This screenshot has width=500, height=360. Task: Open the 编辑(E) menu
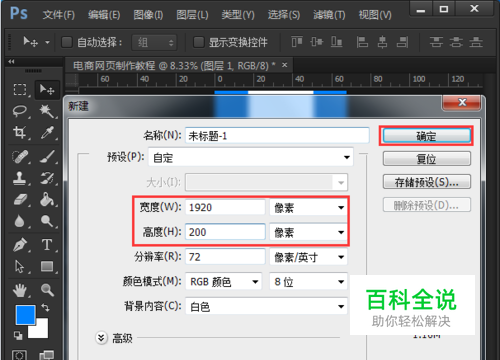(x=104, y=15)
